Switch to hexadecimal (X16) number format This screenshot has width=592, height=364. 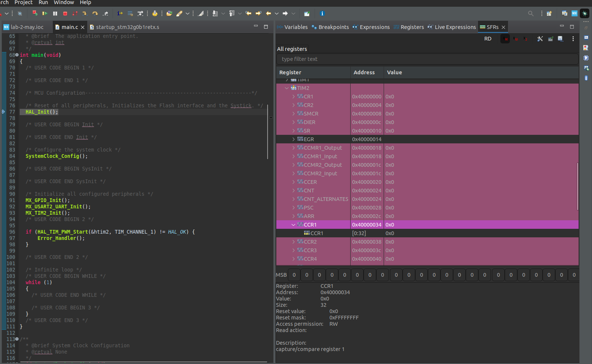[505, 39]
